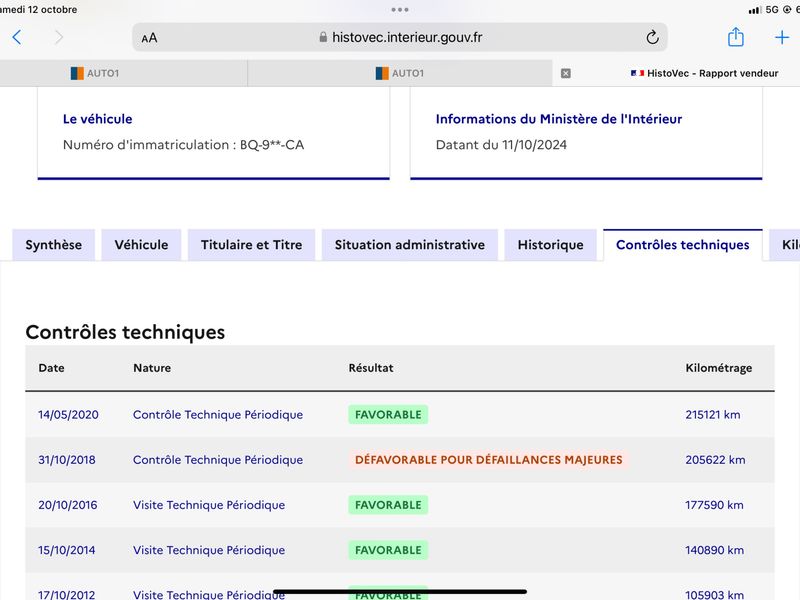Click the Résultat column header

371,368
